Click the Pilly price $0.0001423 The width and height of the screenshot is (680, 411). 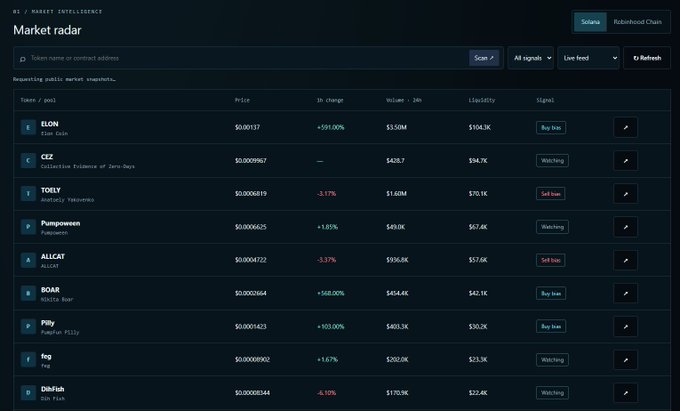click(x=251, y=326)
